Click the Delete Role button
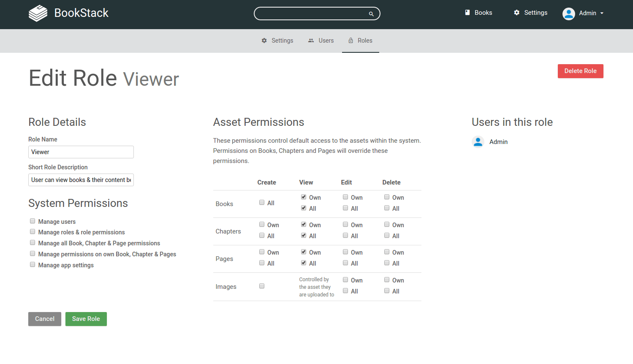Image resolution: width=633 pixels, height=364 pixels. [x=581, y=71]
